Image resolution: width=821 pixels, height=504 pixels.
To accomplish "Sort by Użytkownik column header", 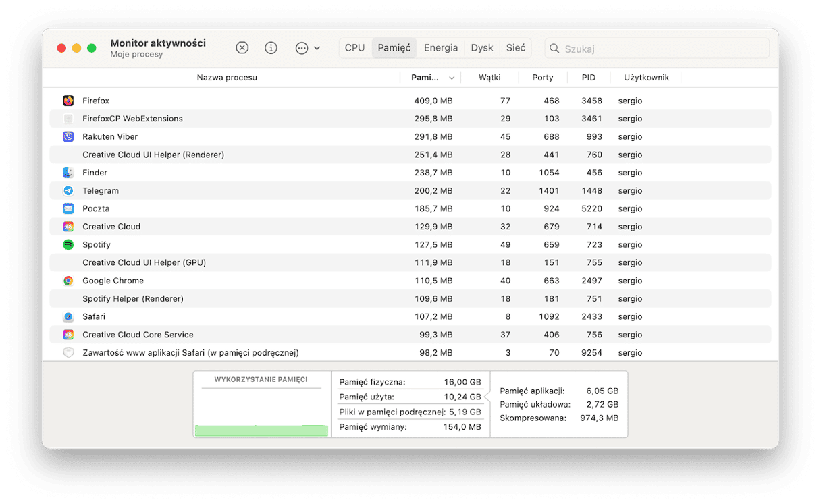I will 646,78.
